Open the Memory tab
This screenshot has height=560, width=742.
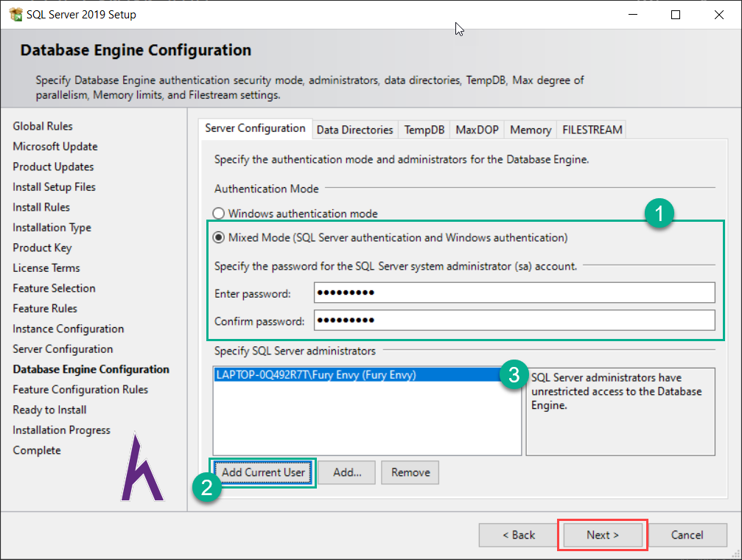point(531,130)
